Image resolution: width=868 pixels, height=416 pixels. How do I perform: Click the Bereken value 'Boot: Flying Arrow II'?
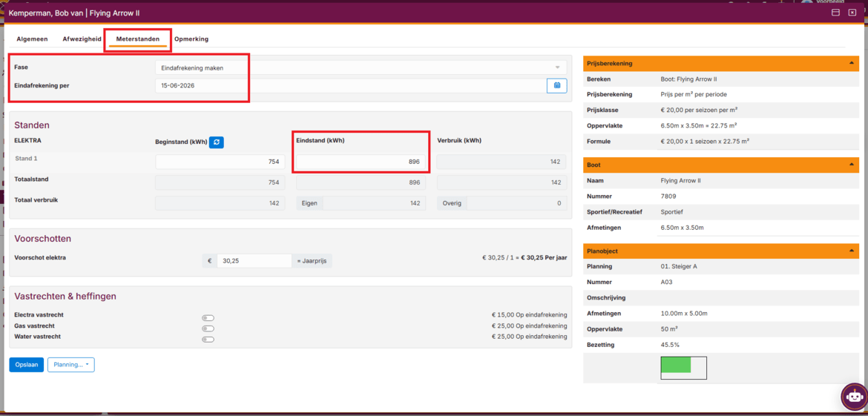point(688,79)
